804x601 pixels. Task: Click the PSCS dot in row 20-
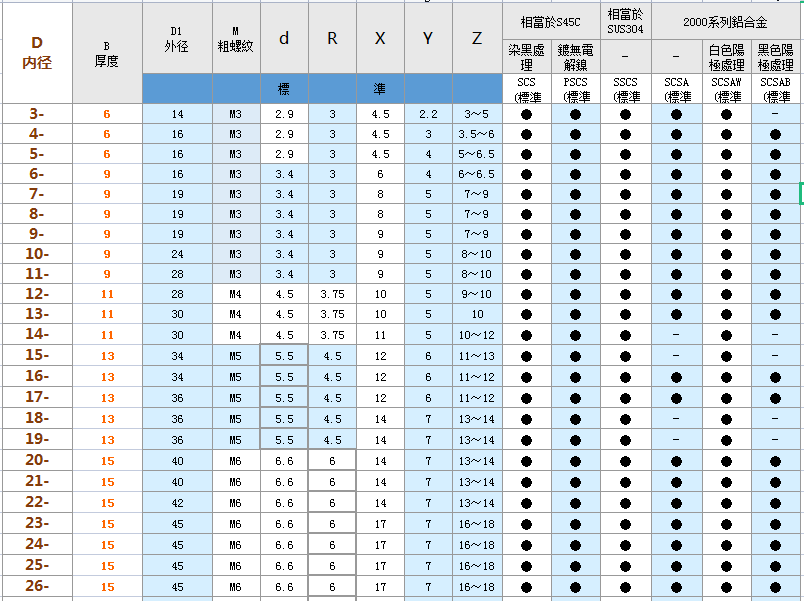575,462
